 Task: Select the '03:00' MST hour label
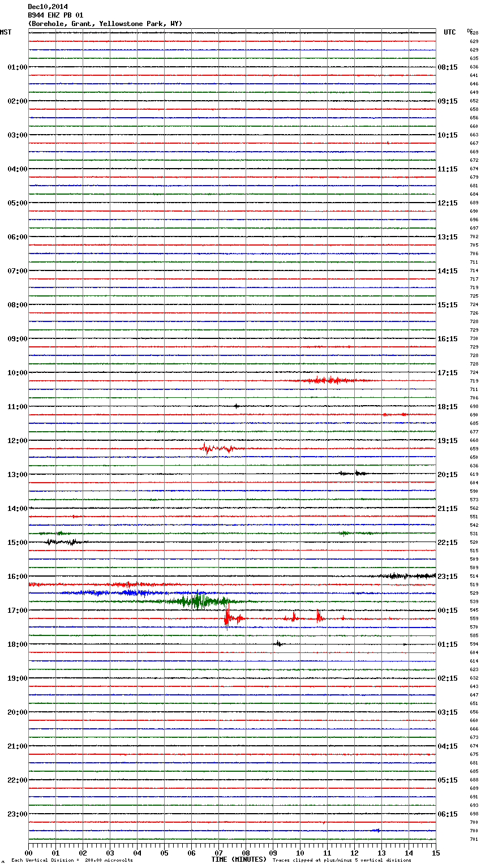click(18, 135)
